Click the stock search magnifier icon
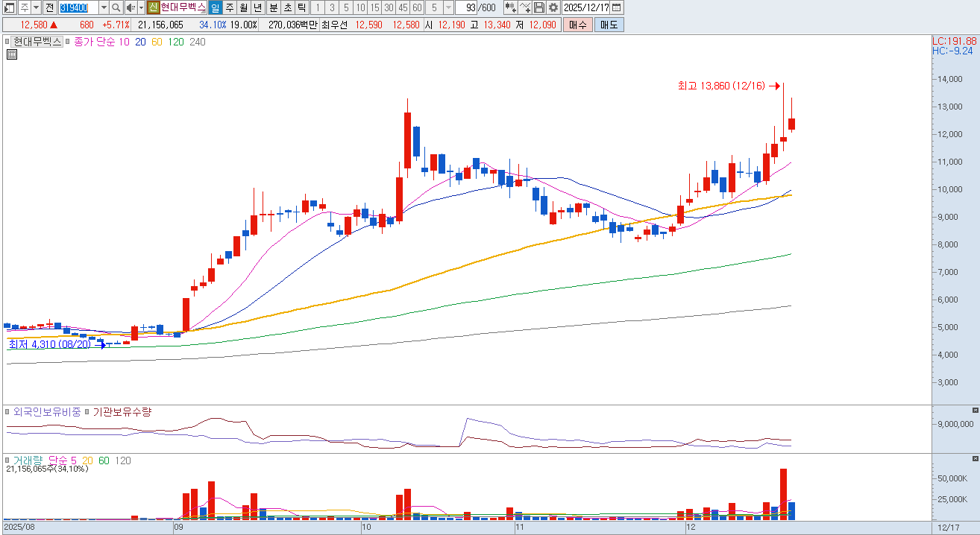980x535 pixels. pyautogui.click(x=116, y=7)
